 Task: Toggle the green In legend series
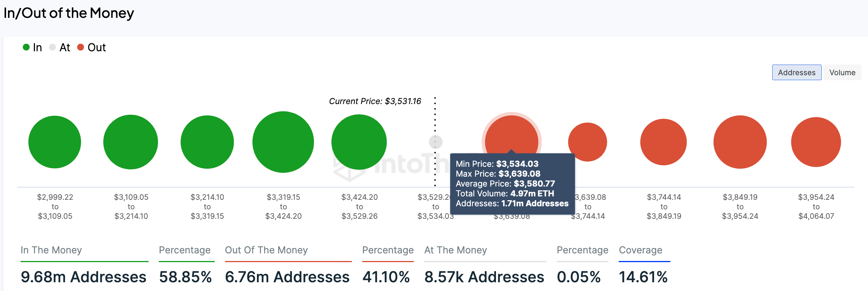pos(33,47)
